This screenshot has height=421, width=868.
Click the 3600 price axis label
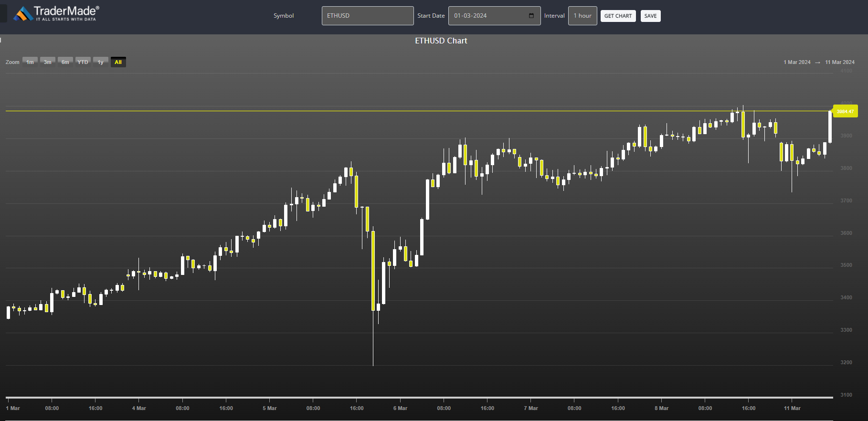[x=846, y=233]
